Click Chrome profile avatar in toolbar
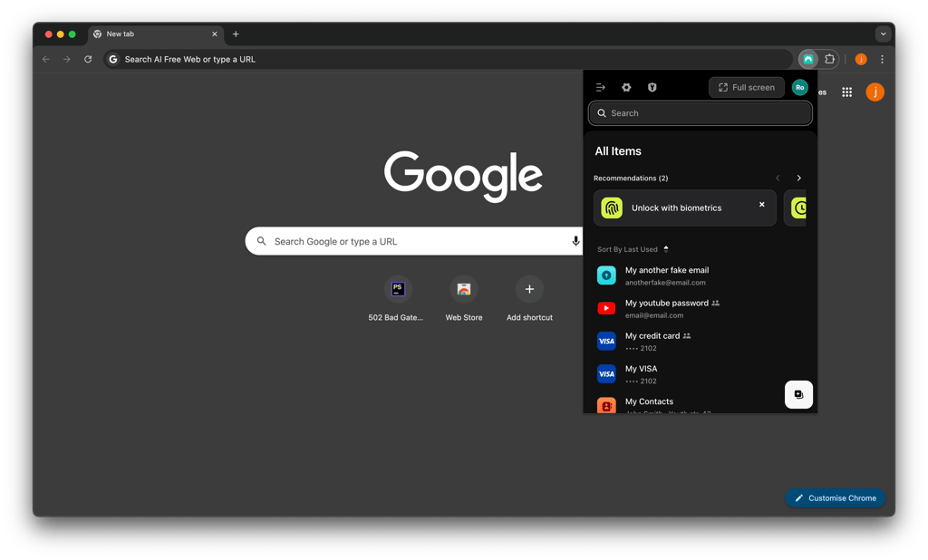Viewport: 928px width, 560px height. (x=861, y=59)
